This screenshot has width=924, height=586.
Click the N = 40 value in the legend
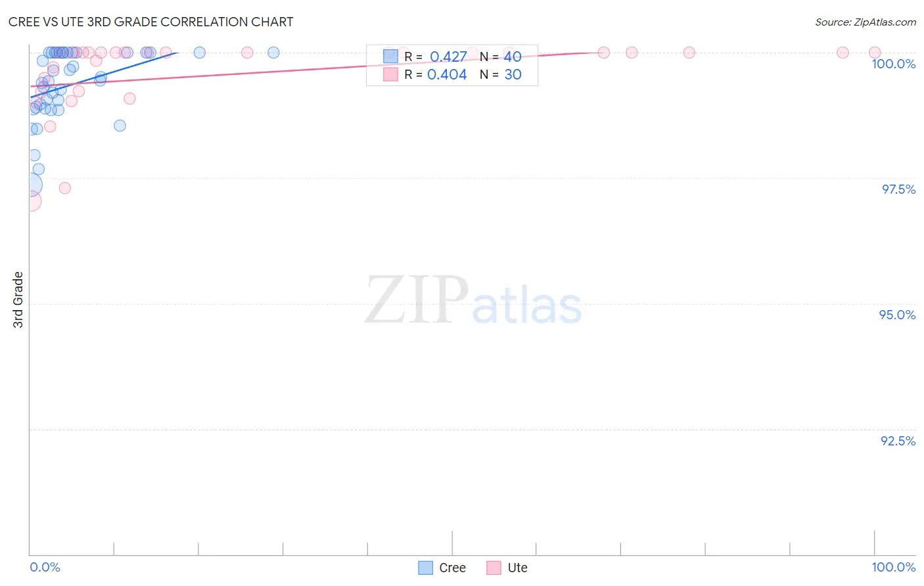coord(501,56)
